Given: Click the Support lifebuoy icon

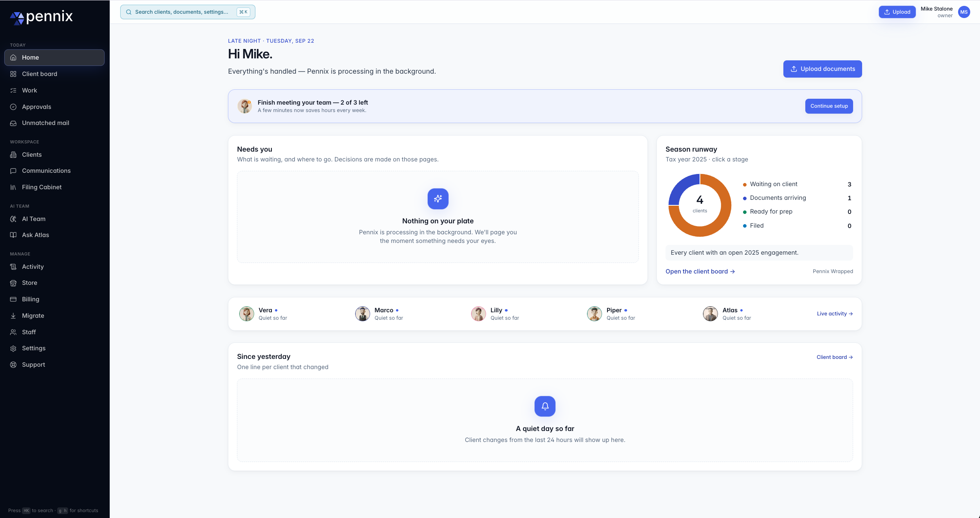Looking at the screenshot, I should (x=13, y=365).
